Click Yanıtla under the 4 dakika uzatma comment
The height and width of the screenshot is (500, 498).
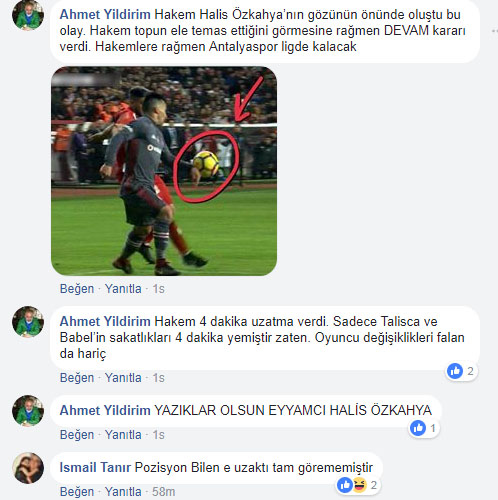tap(123, 378)
